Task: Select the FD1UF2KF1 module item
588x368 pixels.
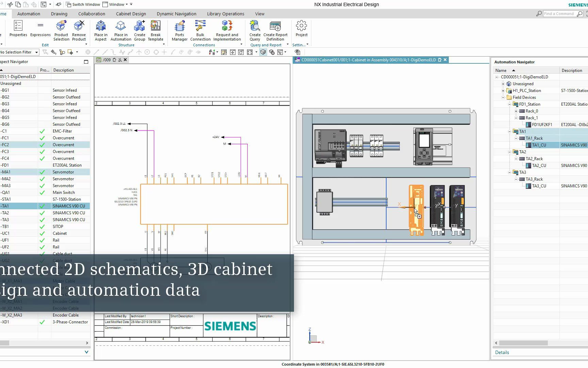Action: point(542,125)
